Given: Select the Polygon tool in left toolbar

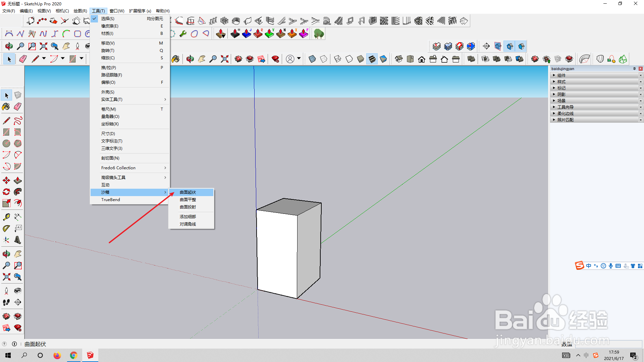Looking at the screenshot, I should (x=18, y=143).
